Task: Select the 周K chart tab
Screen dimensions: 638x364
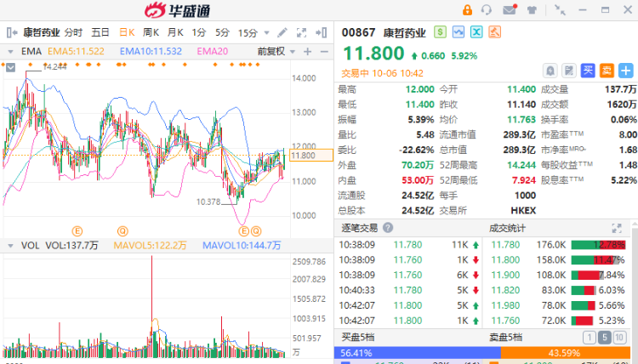Action: (x=151, y=32)
